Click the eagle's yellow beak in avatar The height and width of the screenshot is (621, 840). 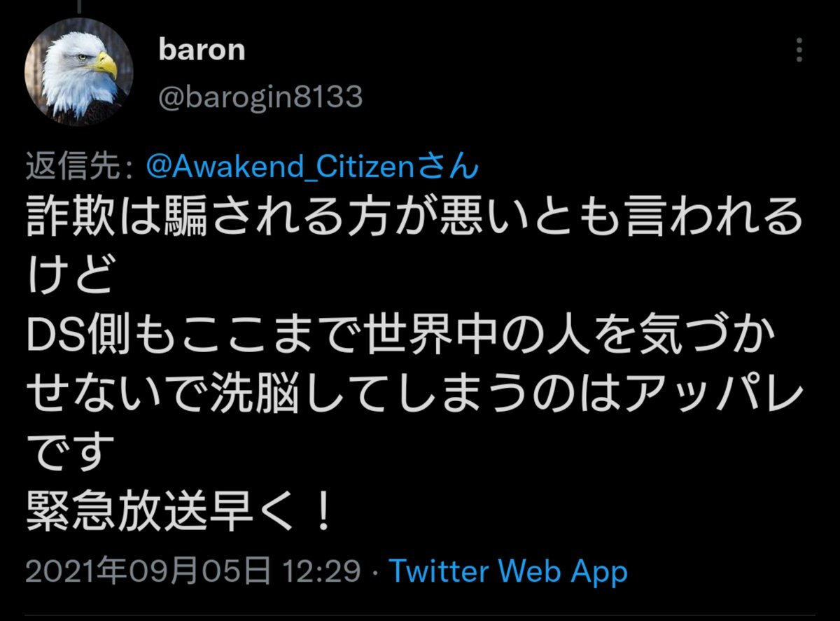tap(105, 64)
